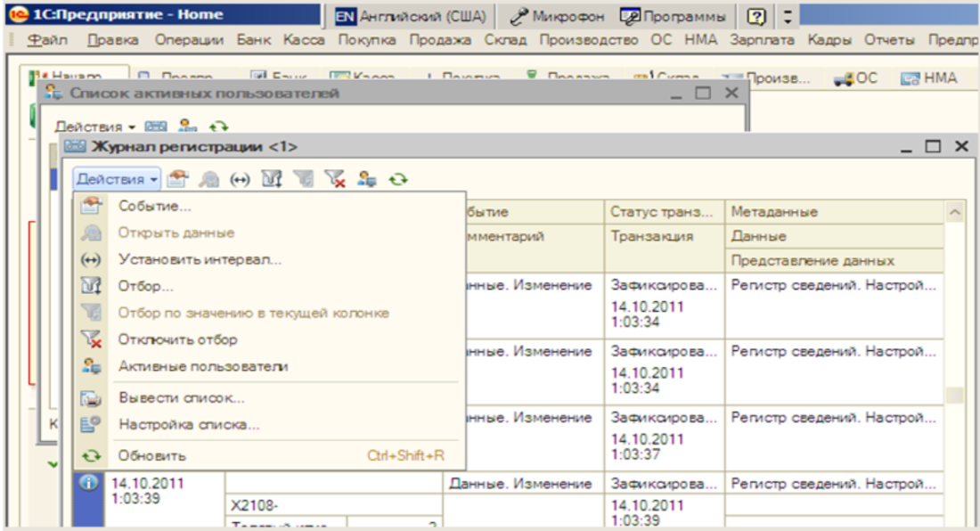Open Настройка списка... from the menu

pyautogui.click(x=270, y=425)
